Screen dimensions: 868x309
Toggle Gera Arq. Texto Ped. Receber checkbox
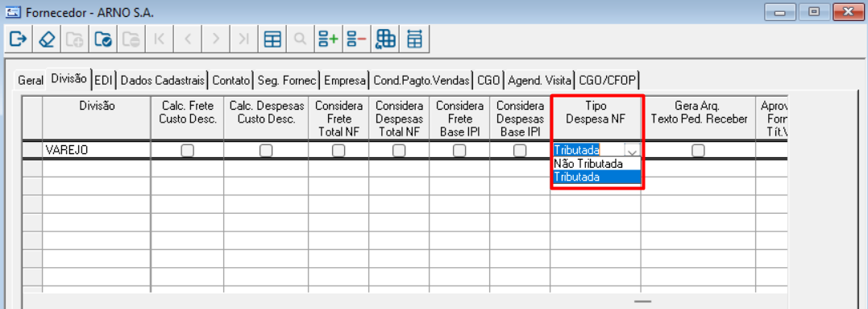point(699,150)
